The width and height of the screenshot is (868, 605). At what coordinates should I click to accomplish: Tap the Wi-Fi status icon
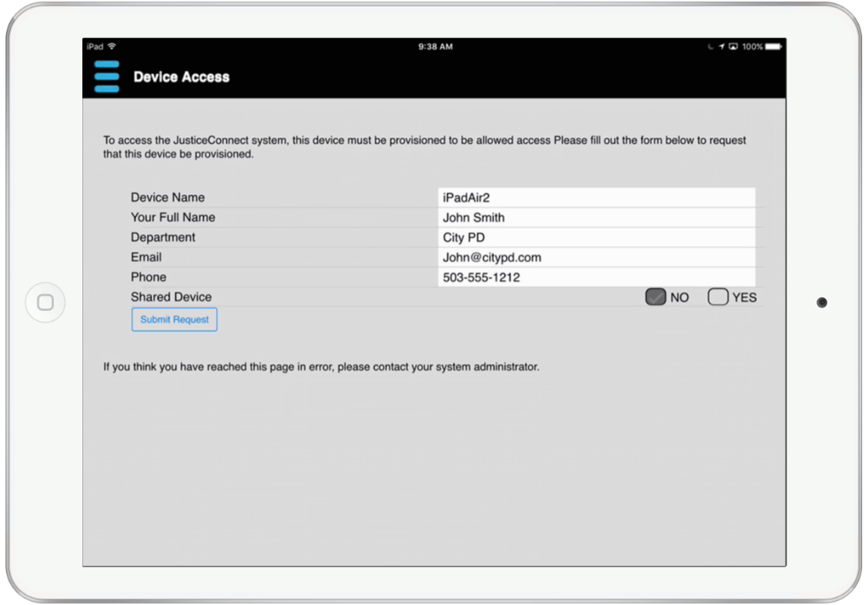[x=110, y=46]
